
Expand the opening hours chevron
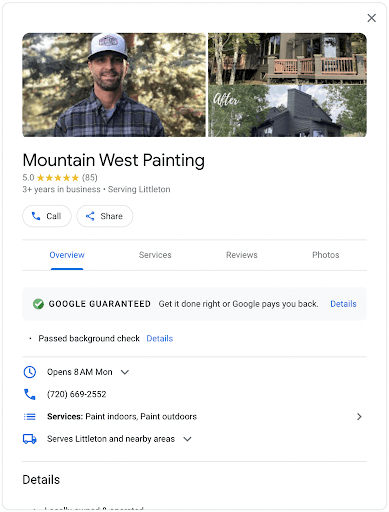125,372
